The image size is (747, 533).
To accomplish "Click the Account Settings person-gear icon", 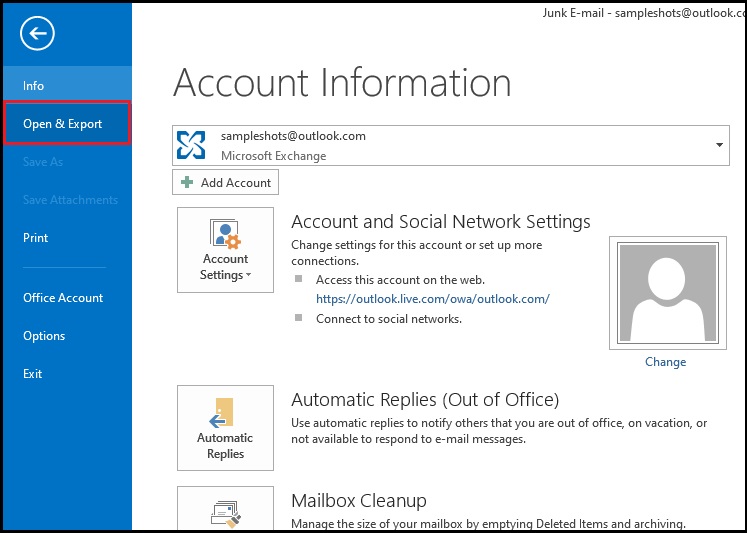I will click(225, 234).
